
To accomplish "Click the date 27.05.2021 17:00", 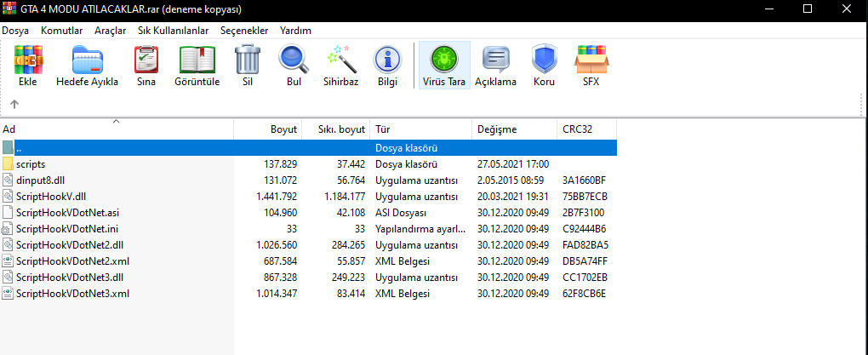I will pyautogui.click(x=512, y=164).
